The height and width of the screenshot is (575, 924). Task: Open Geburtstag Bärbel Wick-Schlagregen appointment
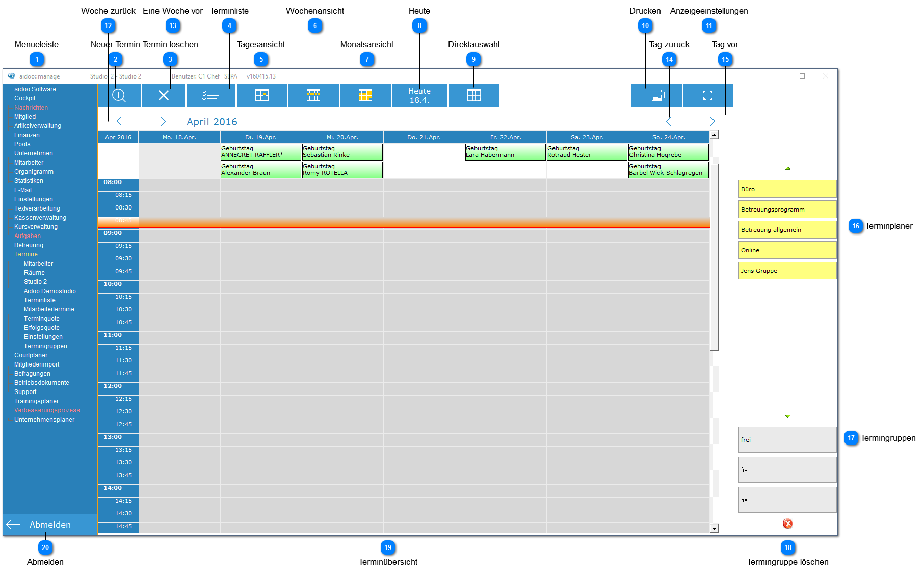pos(668,170)
